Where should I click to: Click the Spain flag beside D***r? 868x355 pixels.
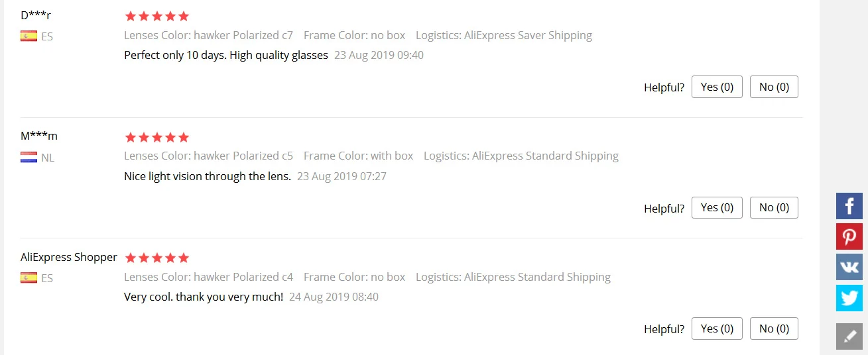tap(29, 36)
